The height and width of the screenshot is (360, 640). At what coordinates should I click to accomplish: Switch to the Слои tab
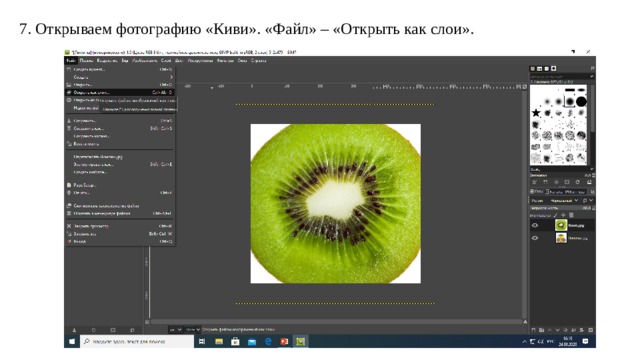pyautogui.click(x=537, y=191)
